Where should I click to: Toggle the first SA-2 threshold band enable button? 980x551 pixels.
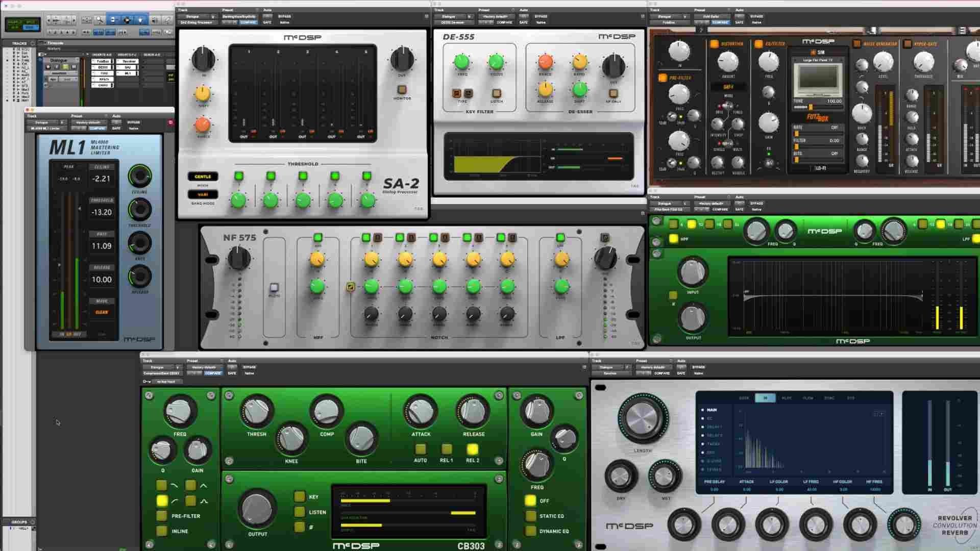coord(238,176)
